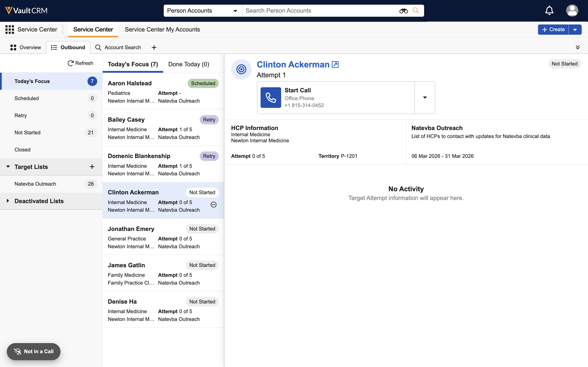Click the remove circle icon on Clinton Ackerman

(x=214, y=205)
